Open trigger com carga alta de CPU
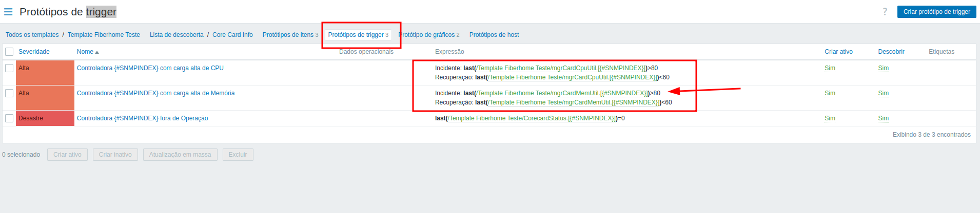Image resolution: width=980 pixels, height=213 pixels. [x=150, y=68]
